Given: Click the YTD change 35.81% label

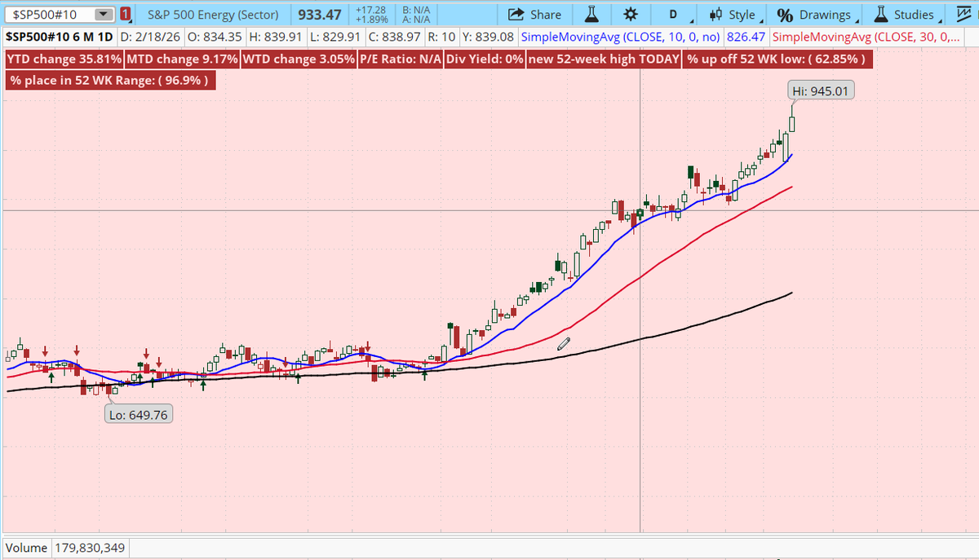Looking at the screenshot, I should pyautogui.click(x=64, y=60).
